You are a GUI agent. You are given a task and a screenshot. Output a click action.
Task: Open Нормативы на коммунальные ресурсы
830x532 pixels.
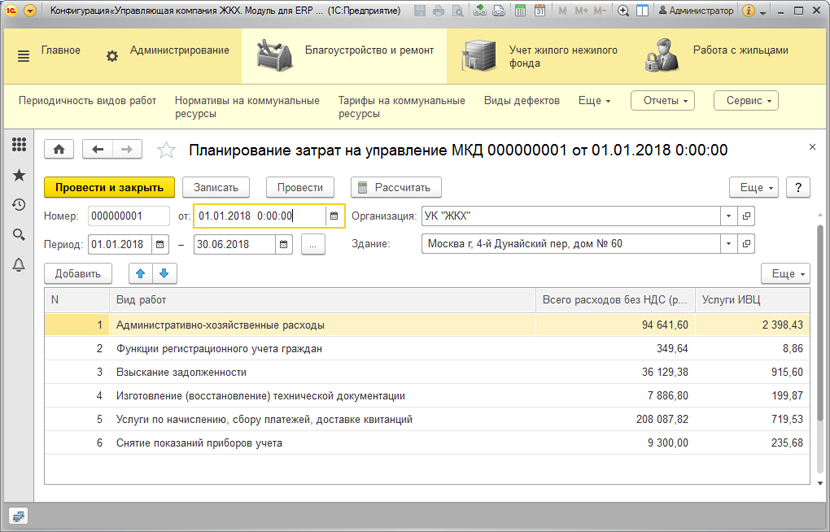(247, 107)
